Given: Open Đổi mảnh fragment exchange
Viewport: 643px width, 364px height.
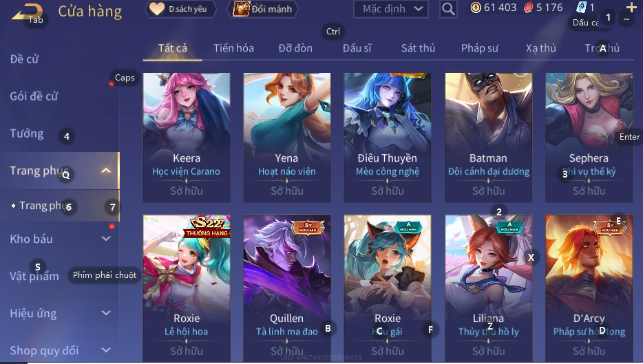Looking at the screenshot, I should (x=262, y=9).
